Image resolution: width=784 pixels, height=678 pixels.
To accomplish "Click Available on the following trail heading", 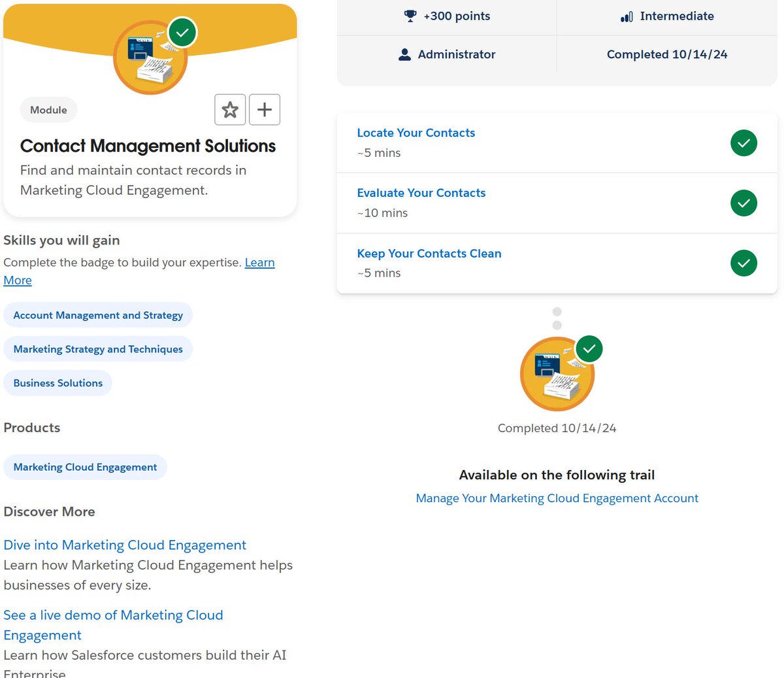I will [557, 475].
